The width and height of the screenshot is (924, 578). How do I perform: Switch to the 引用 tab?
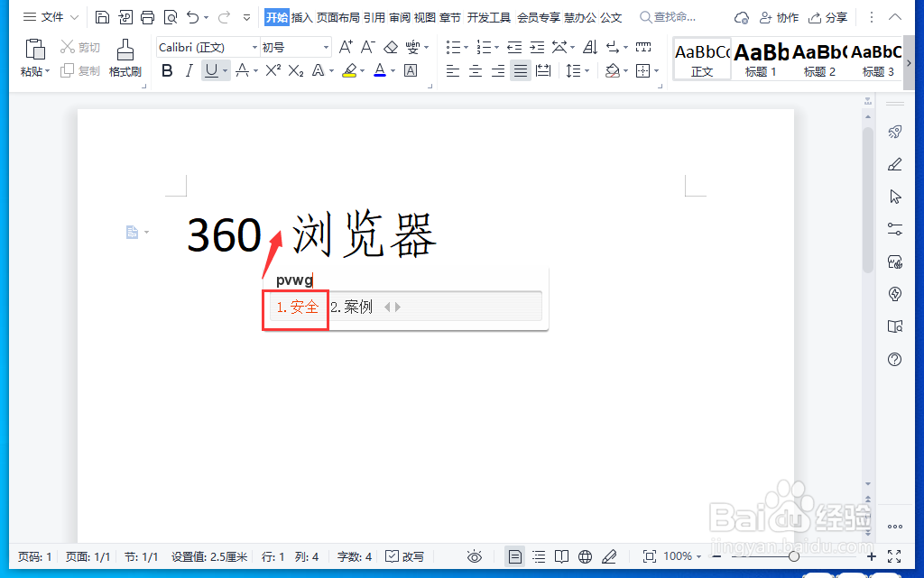click(374, 18)
